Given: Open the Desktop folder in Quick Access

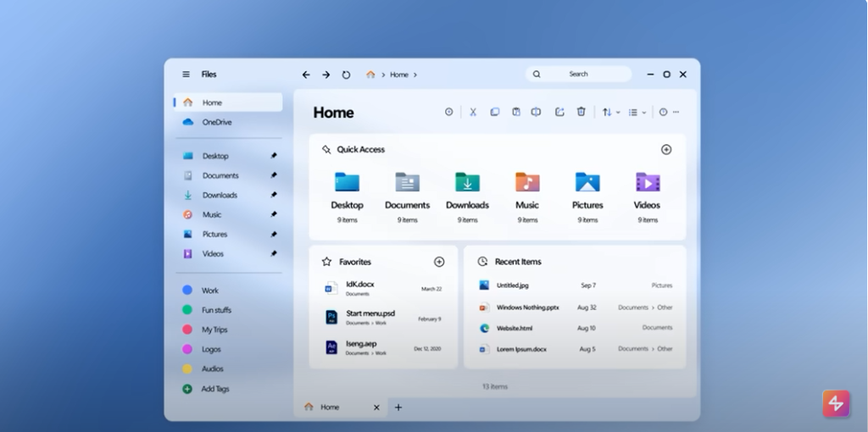Looking at the screenshot, I should pyautogui.click(x=347, y=197).
